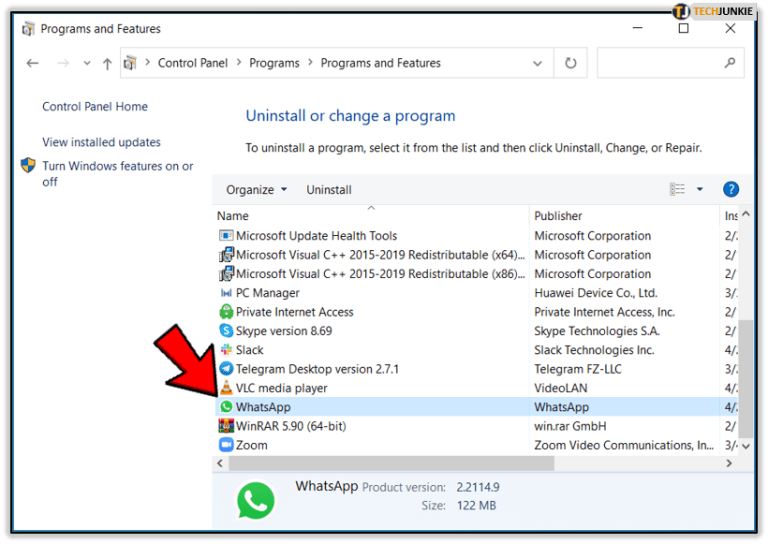
Task: Click publisher win.rar GmbH
Action: point(570,426)
